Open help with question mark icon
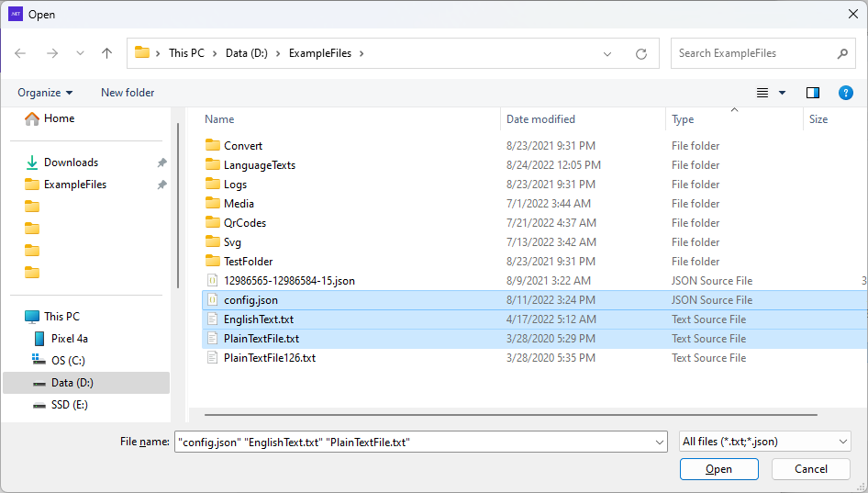Screen dimensions: 868x493 [845, 93]
